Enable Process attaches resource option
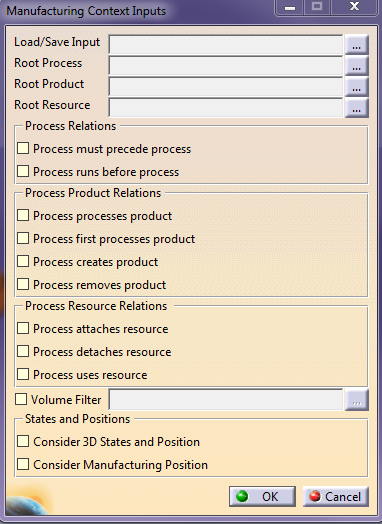 click(23, 328)
